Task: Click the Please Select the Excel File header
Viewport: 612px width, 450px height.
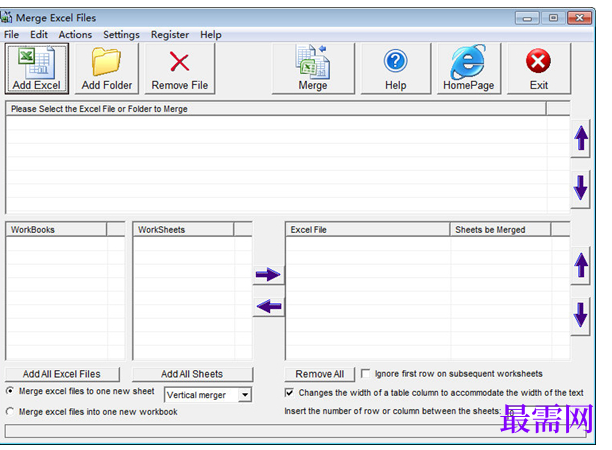Action: (276, 108)
